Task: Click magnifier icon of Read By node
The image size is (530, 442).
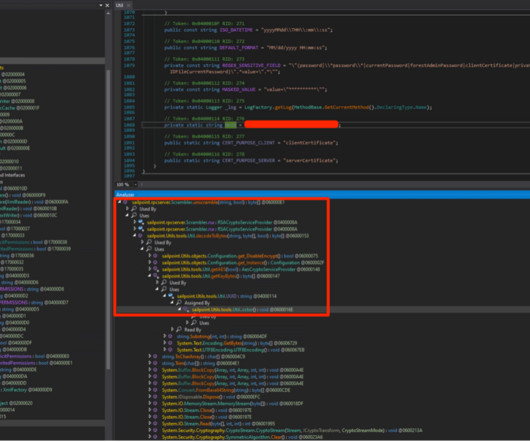Action: click(179, 329)
